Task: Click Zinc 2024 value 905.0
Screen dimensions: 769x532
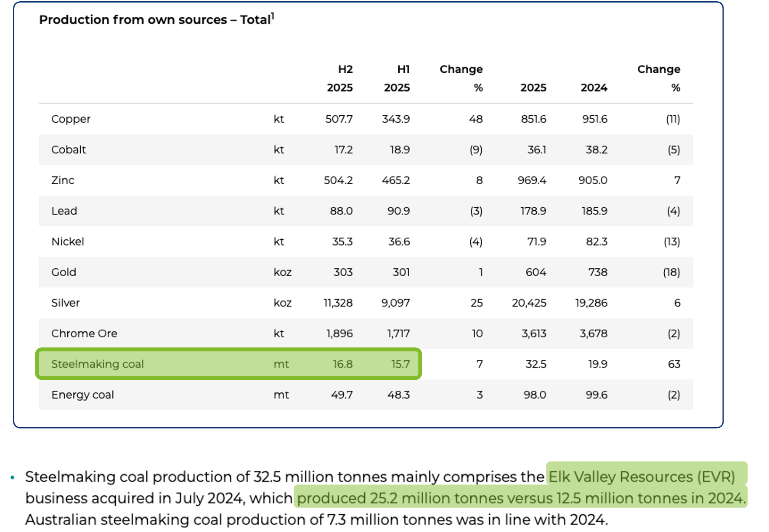Action: pyautogui.click(x=593, y=180)
